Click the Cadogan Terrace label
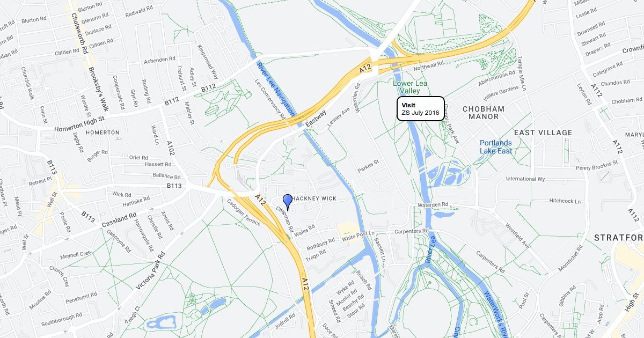 (243, 212)
